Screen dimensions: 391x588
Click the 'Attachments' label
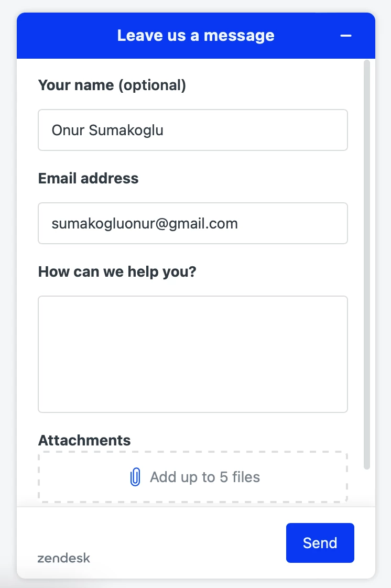84,440
